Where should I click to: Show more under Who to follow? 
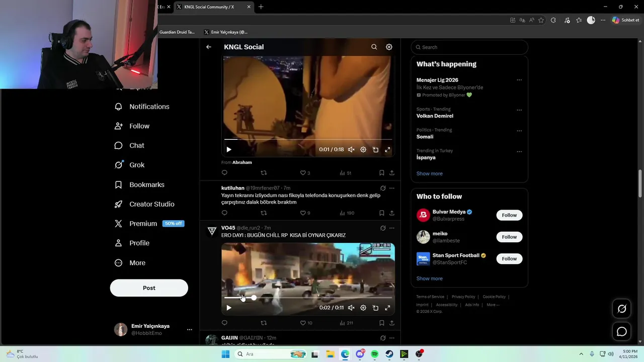click(x=430, y=279)
